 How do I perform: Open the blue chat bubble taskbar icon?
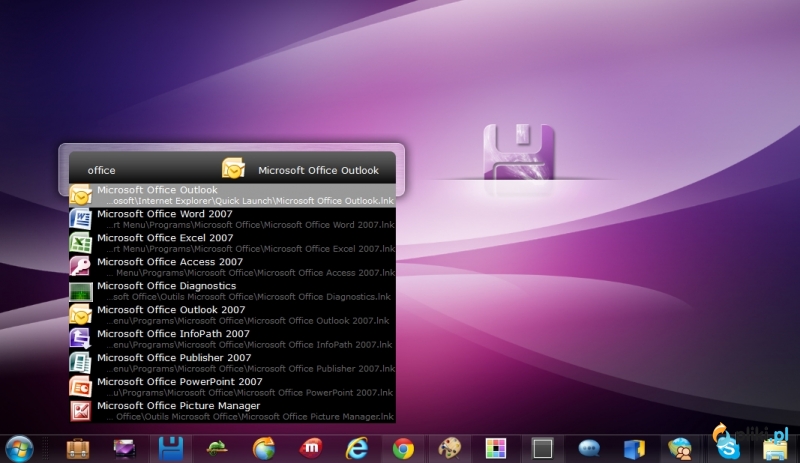coord(589,449)
